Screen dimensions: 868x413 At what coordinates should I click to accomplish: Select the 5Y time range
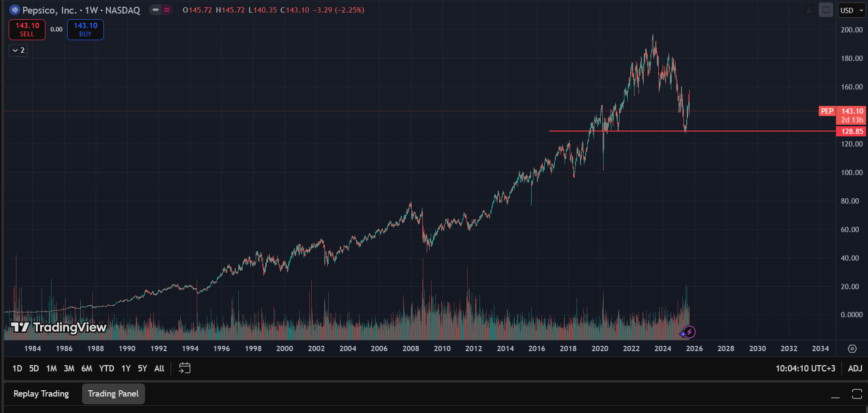point(143,369)
